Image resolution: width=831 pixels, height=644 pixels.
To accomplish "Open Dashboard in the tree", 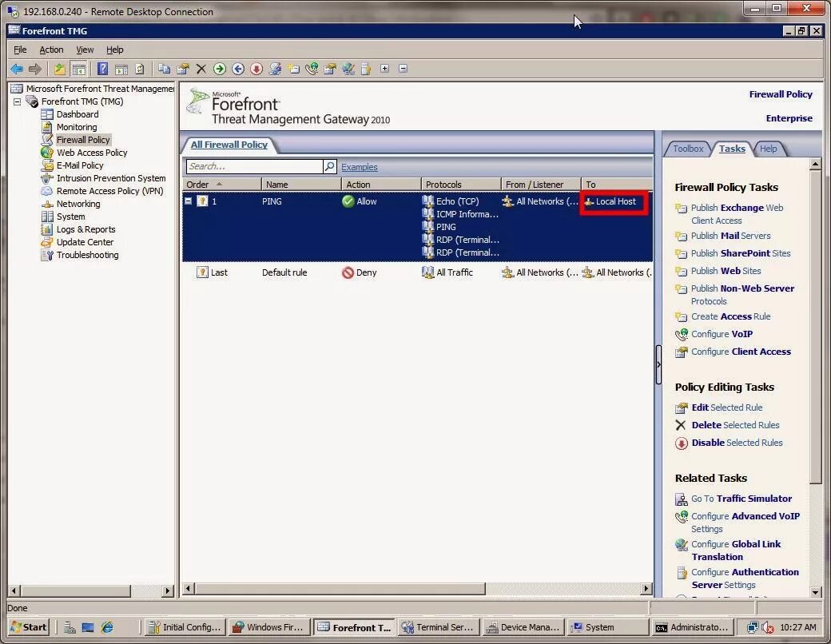I will point(78,114).
